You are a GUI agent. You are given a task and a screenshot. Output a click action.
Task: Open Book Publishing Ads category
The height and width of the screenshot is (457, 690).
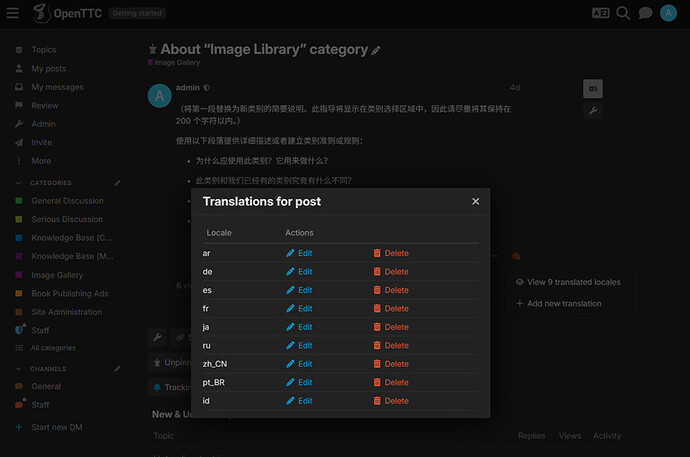[70, 294]
